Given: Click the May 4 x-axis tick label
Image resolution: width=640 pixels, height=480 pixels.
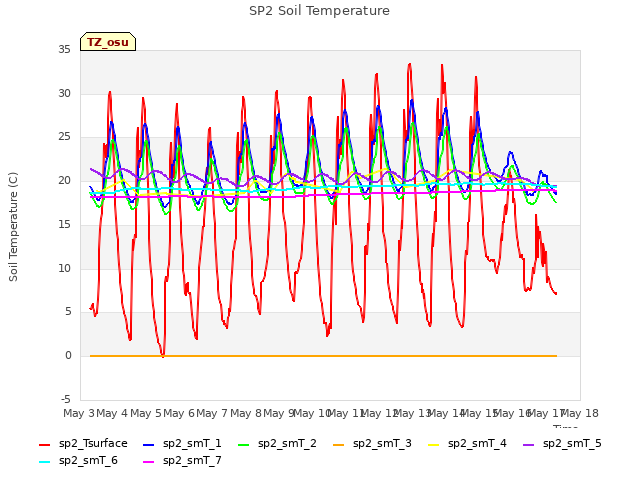Looking at the screenshot, I should click(112, 413).
